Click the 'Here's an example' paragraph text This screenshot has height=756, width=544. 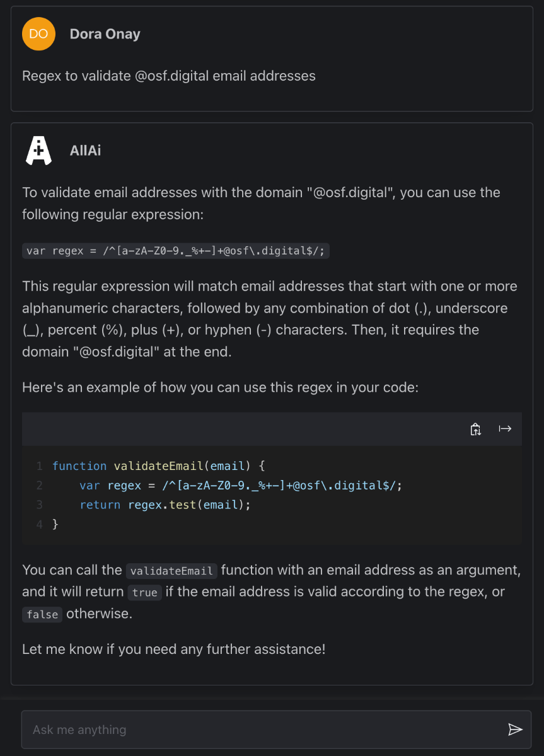(x=221, y=387)
